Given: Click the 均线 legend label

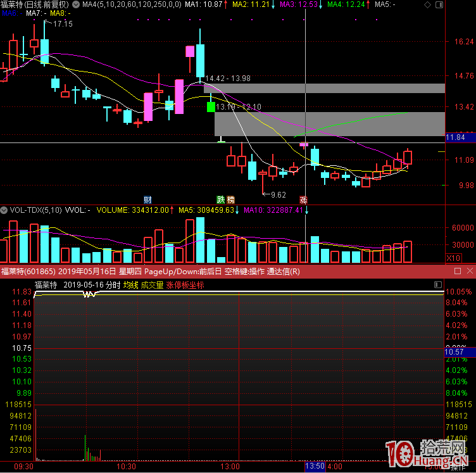Looking at the screenshot, I should coord(131,285).
